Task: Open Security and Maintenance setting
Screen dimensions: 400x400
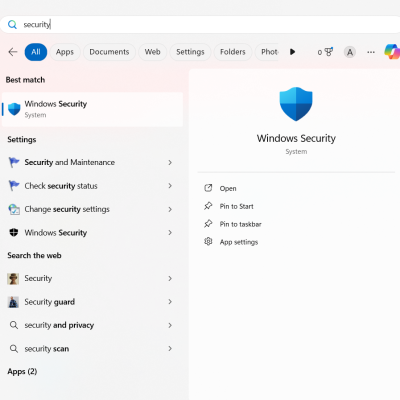Action: pyautogui.click(x=92, y=162)
